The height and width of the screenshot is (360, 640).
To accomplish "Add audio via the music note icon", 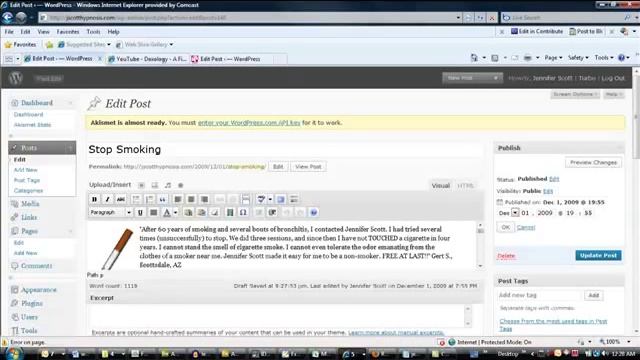I will pos(168,185).
